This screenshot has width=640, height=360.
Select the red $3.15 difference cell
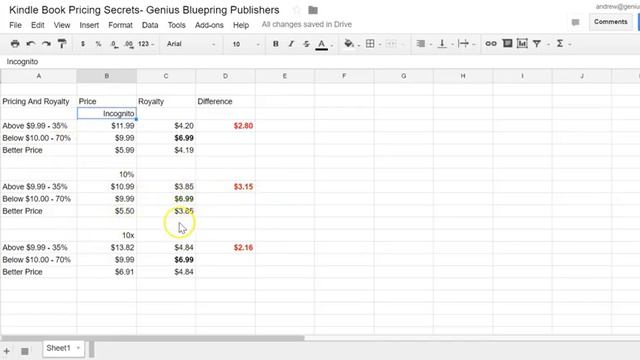(225, 187)
